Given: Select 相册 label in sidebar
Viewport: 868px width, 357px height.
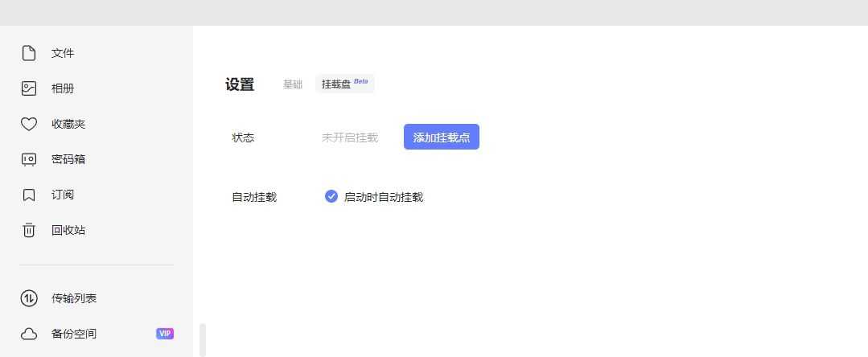Looking at the screenshot, I should click(63, 88).
